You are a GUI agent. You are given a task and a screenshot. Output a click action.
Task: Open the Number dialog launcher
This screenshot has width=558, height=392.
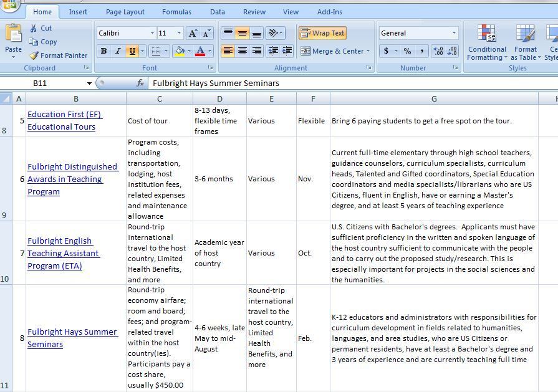point(456,67)
